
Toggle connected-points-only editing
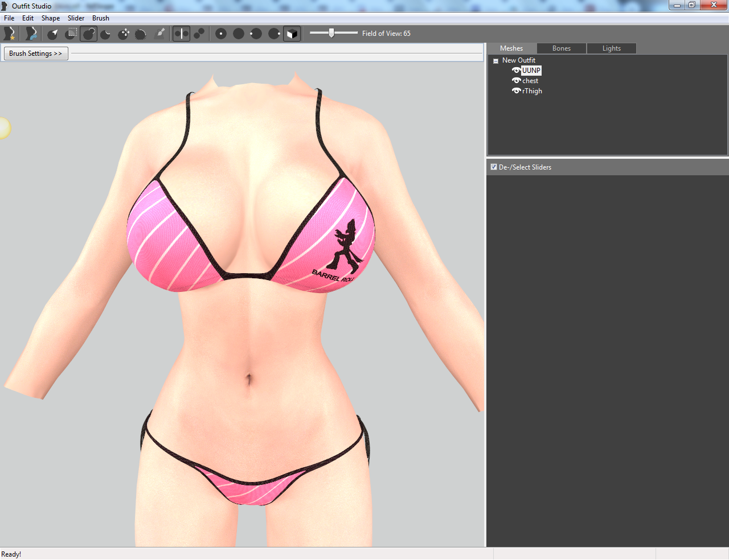click(x=199, y=34)
